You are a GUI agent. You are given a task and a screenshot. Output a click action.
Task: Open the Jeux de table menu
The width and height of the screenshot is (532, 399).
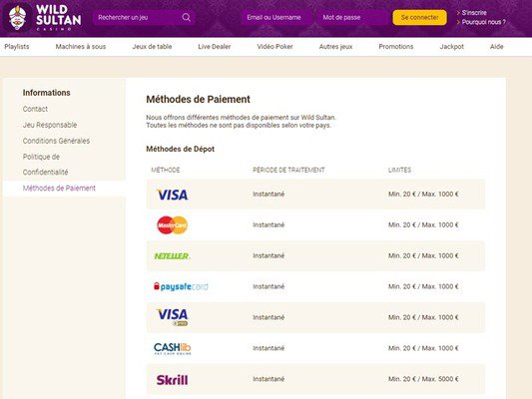pyautogui.click(x=152, y=47)
